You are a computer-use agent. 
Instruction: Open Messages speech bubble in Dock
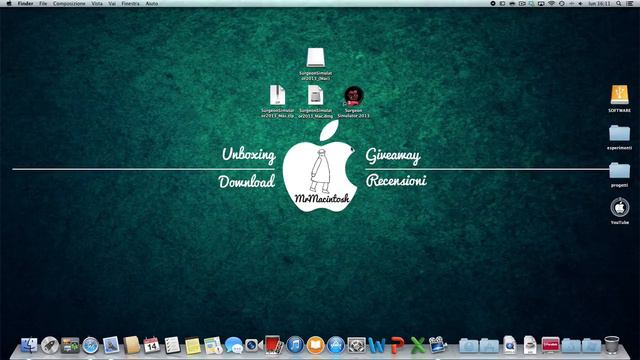coord(233,345)
